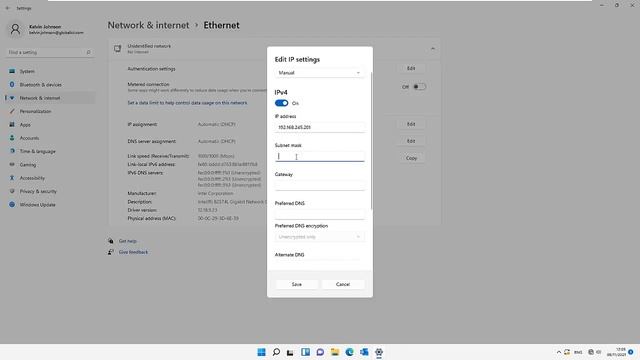This screenshot has height=360, width=640.
Task: Collapse the Unidentified network section chevron
Action: click(433, 49)
